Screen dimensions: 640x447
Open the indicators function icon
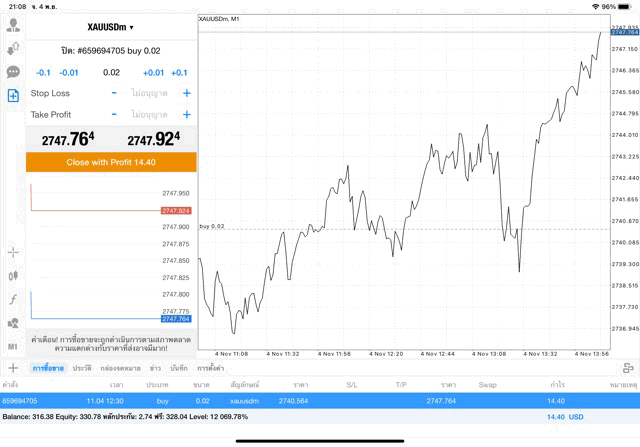coord(13,299)
